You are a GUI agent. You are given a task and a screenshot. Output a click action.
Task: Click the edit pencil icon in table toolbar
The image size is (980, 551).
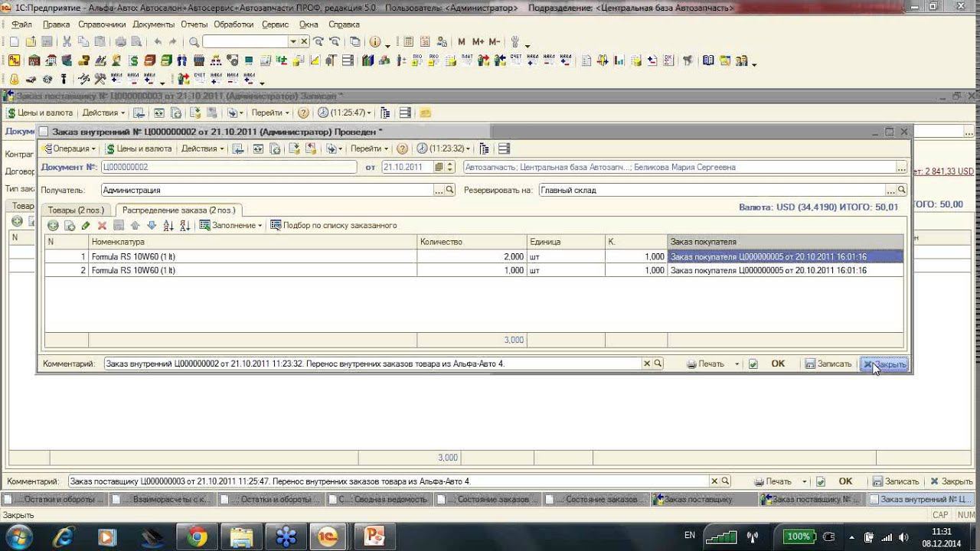click(86, 226)
